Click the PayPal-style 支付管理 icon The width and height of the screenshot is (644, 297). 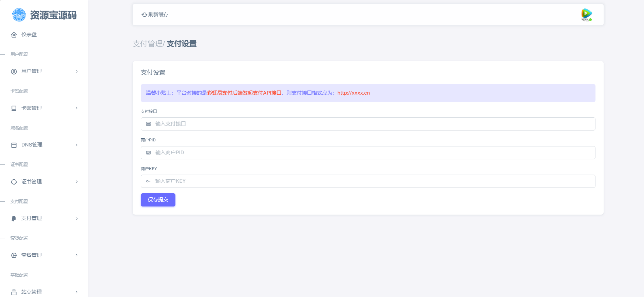pos(14,219)
